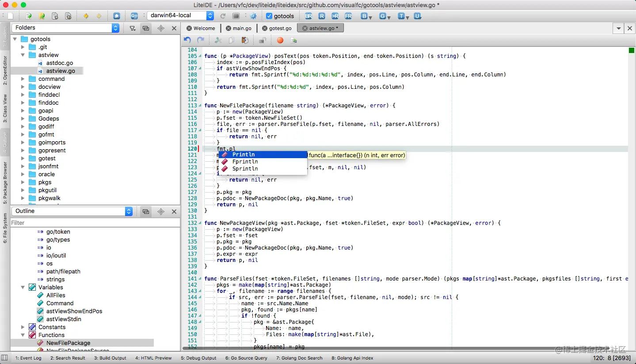Open the editor tab list dropdown arrow
The height and width of the screenshot is (364, 636).
(x=618, y=28)
